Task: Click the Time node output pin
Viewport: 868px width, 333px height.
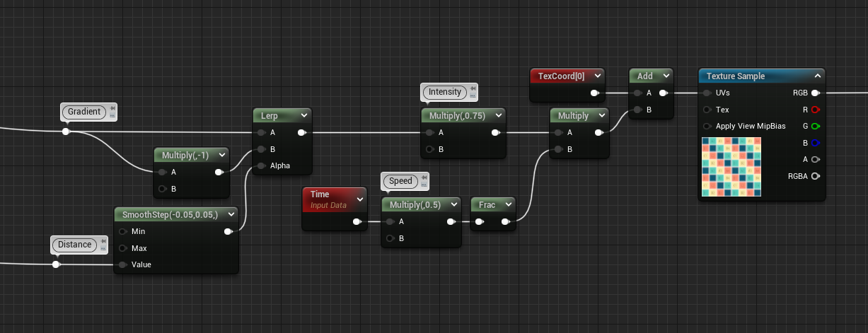Action: (357, 222)
